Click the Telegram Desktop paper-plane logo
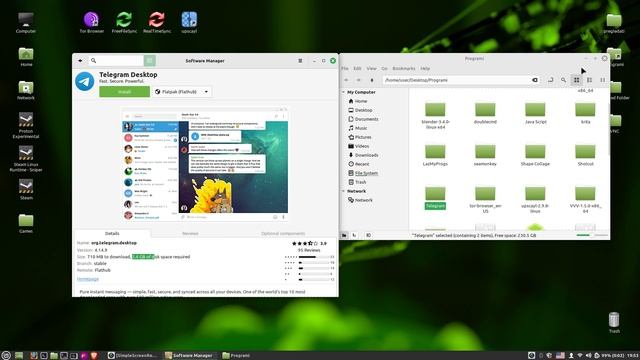 click(85, 81)
